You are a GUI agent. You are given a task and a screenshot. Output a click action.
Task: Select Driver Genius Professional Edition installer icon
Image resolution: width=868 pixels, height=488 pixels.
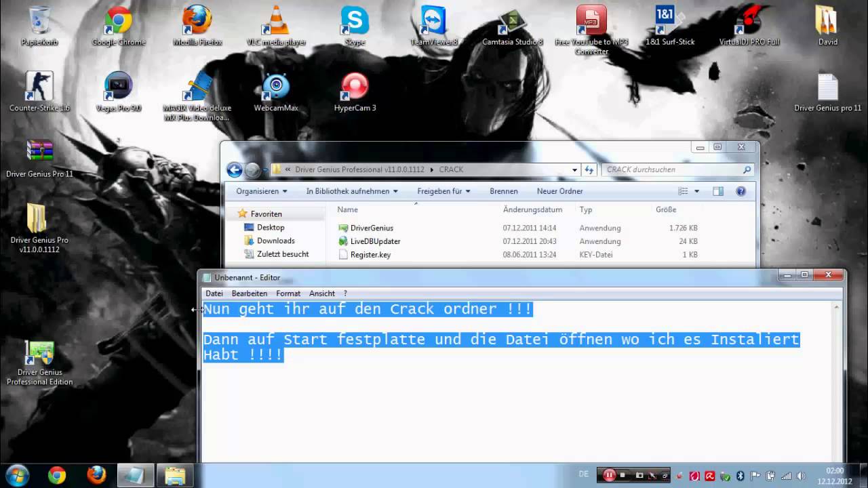(x=39, y=363)
